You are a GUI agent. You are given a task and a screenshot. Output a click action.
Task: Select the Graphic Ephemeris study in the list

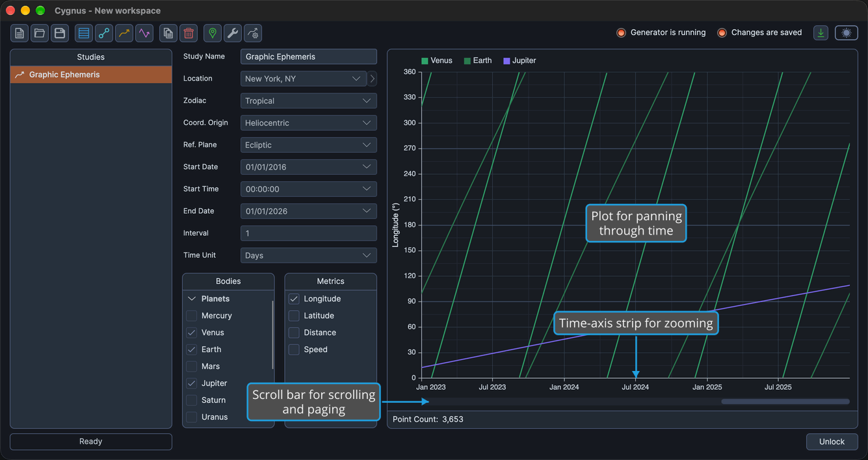point(91,75)
